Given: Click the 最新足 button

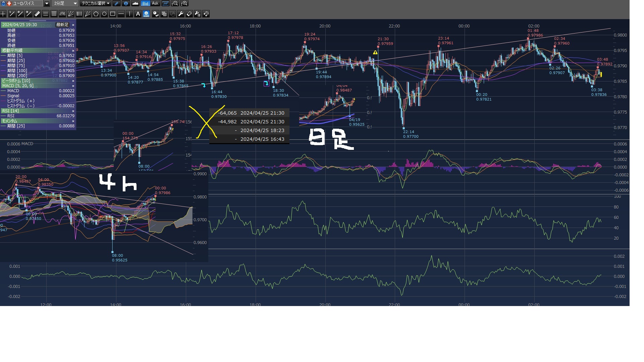Looking at the screenshot, I should pyautogui.click(x=62, y=25).
